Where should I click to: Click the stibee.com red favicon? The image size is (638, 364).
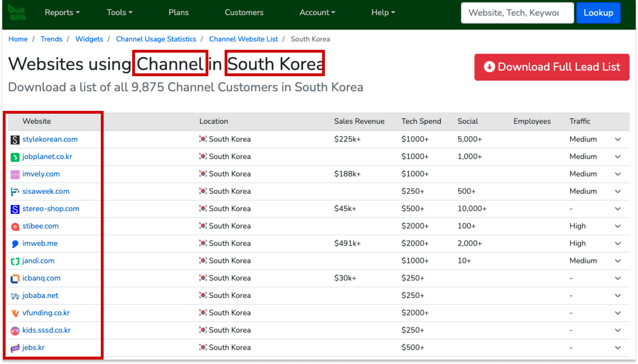15,226
